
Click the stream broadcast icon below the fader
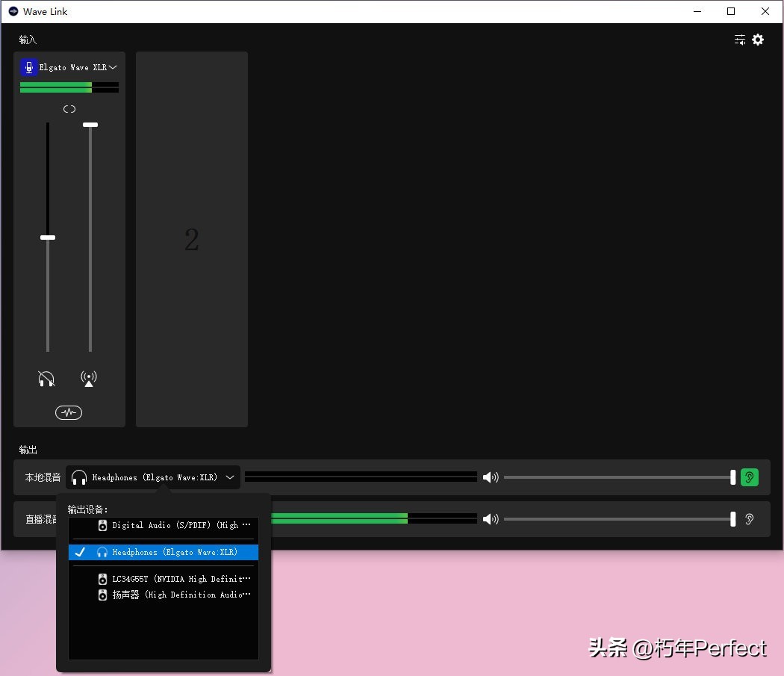pos(89,379)
